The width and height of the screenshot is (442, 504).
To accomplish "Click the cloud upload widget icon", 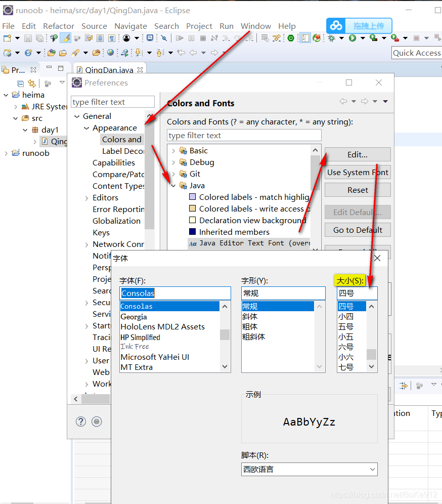I will pos(336,26).
